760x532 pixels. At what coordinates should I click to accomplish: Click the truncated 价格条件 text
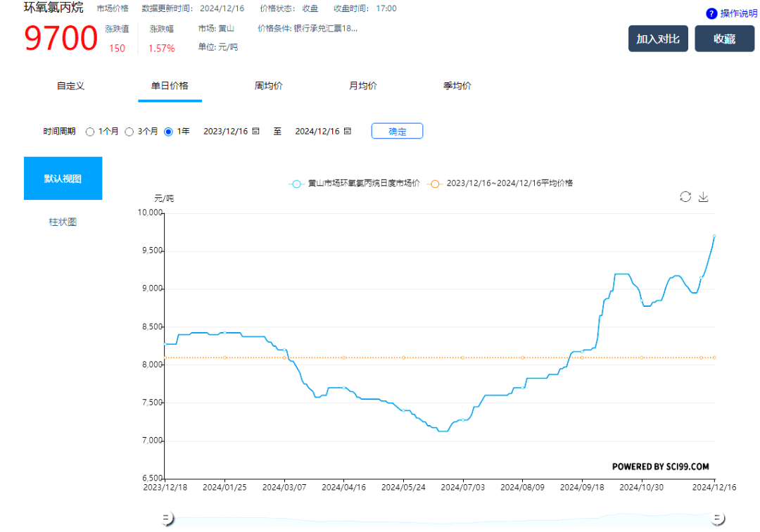(x=308, y=29)
